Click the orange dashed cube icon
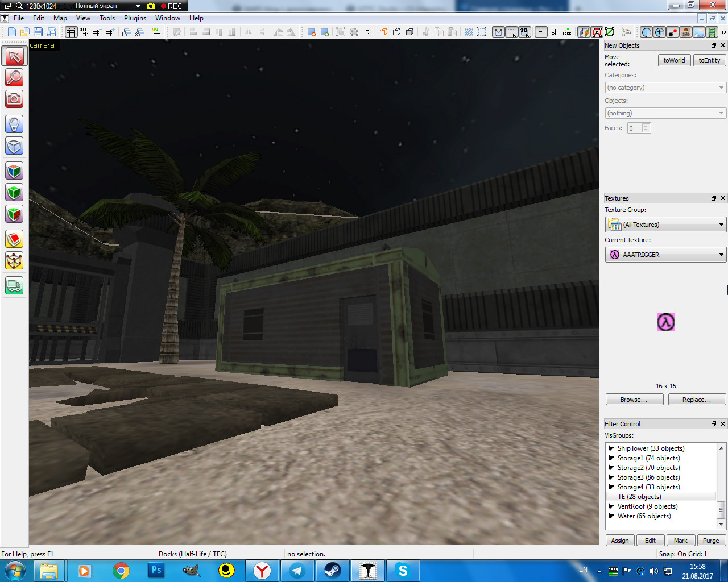 383,32
